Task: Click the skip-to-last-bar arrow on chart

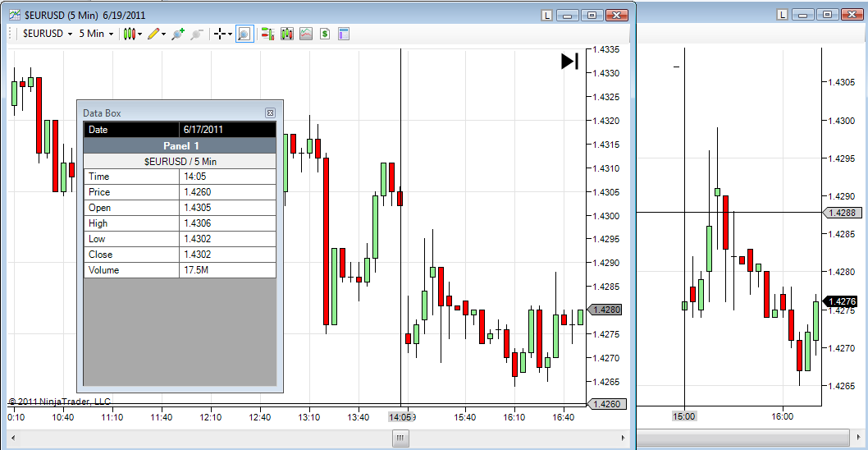Action: [x=569, y=61]
